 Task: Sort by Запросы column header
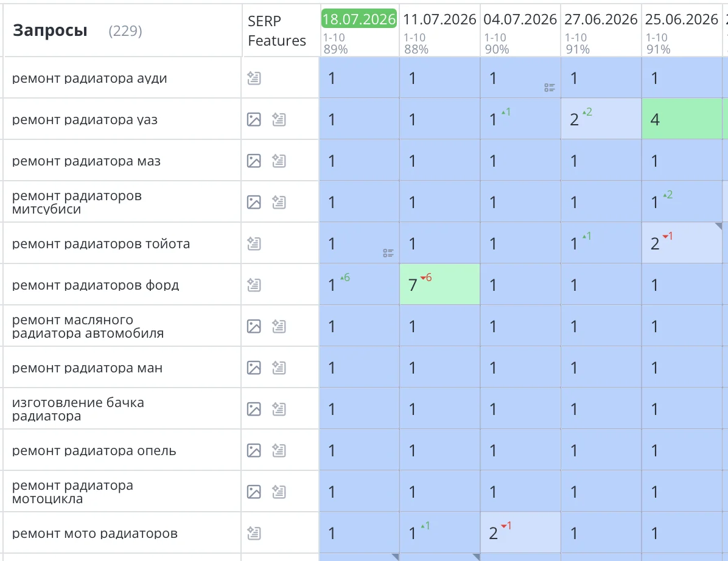click(50, 30)
